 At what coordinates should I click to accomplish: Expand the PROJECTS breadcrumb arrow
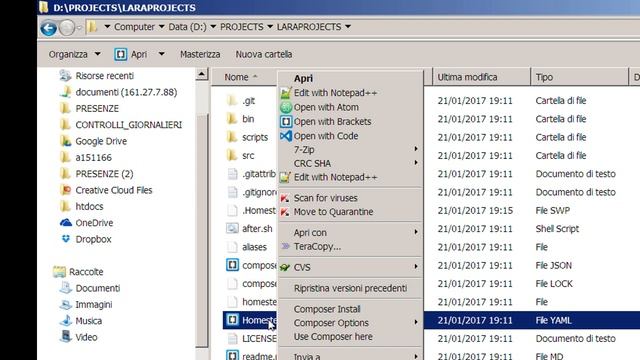coord(270,27)
